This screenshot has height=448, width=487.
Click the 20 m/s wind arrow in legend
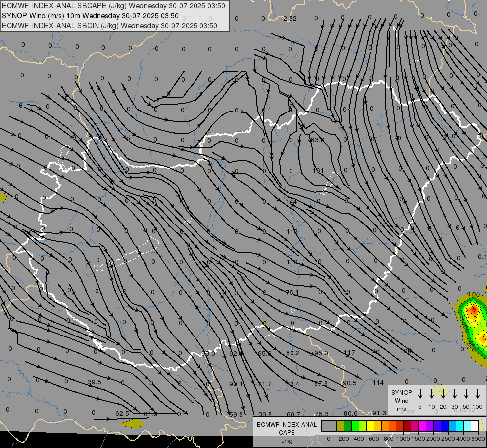(x=443, y=393)
